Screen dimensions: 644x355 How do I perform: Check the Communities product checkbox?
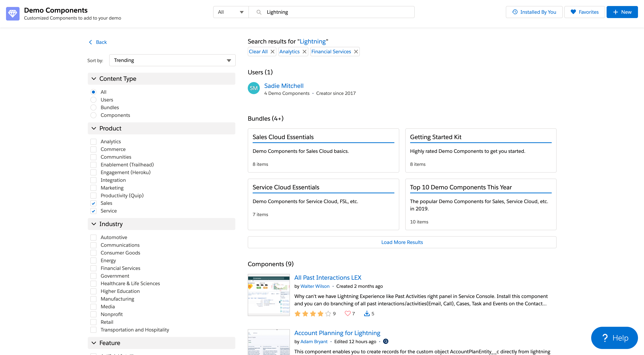pyautogui.click(x=93, y=157)
